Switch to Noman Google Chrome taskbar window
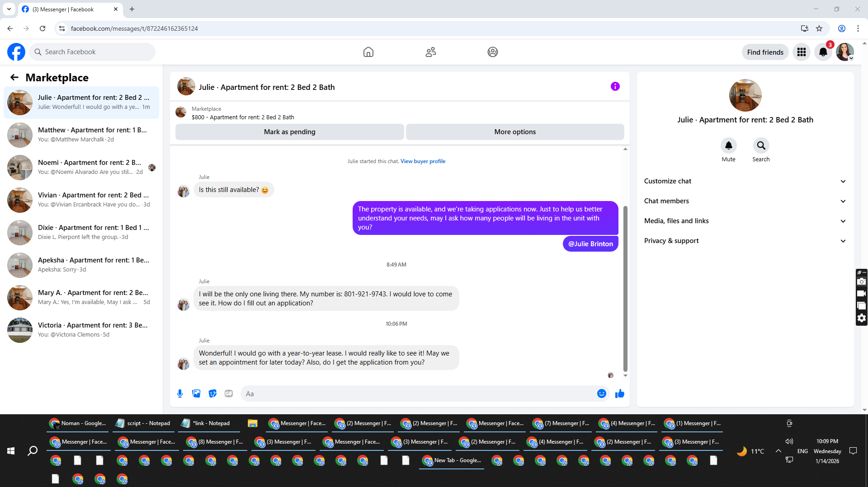868x487 pixels. pos(78,423)
